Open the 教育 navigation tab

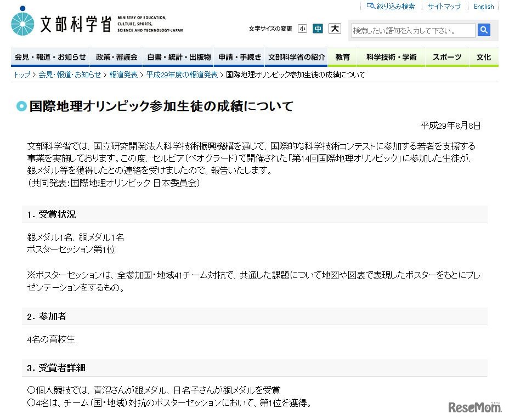[x=342, y=57]
